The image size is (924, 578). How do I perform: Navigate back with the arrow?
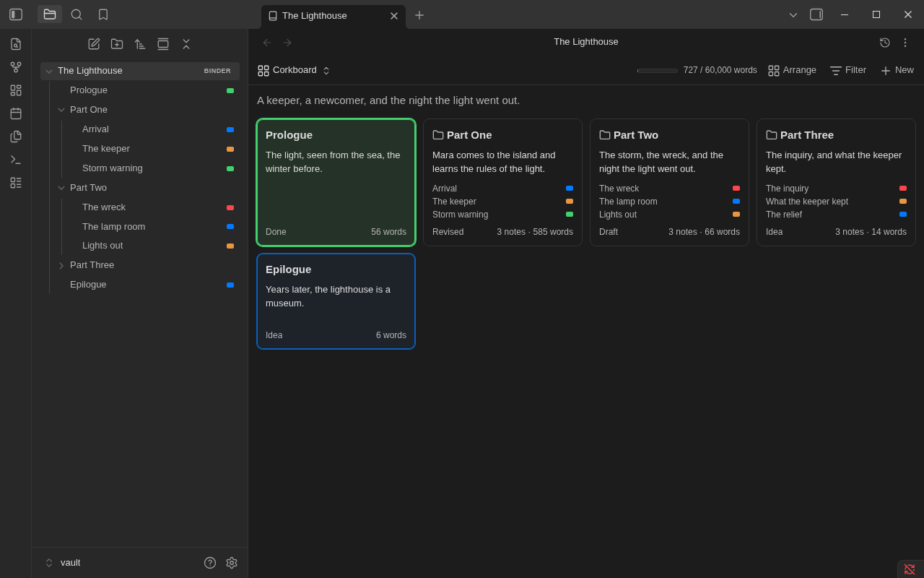[x=267, y=43]
